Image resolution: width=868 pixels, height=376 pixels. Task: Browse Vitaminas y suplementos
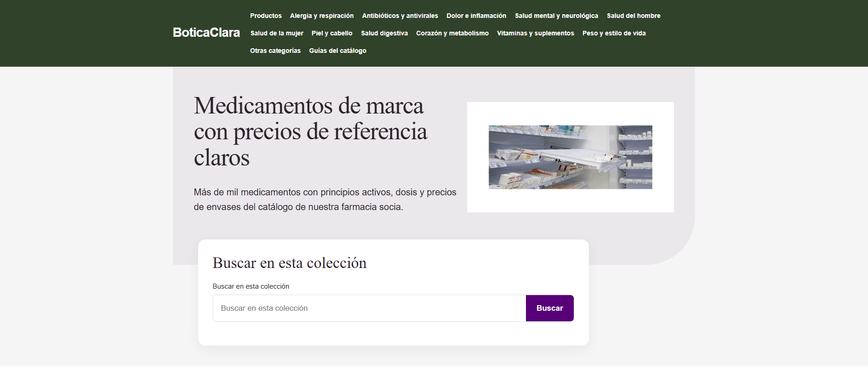[536, 33]
